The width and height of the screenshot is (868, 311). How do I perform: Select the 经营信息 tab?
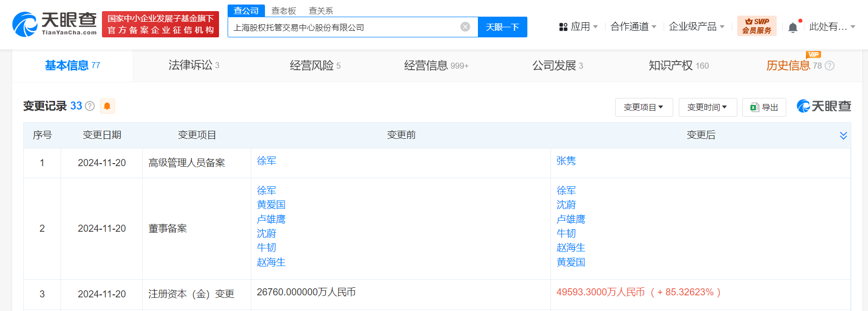coord(436,66)
